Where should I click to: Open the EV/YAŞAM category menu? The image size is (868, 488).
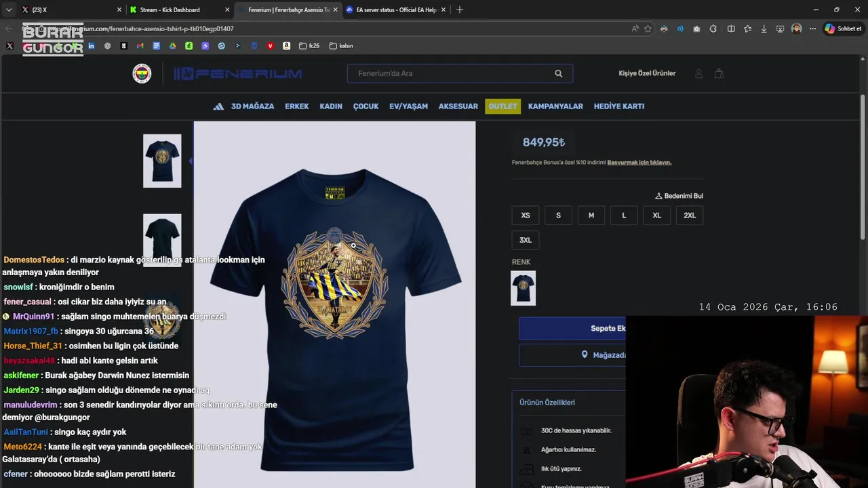click(x=408, y=106)
